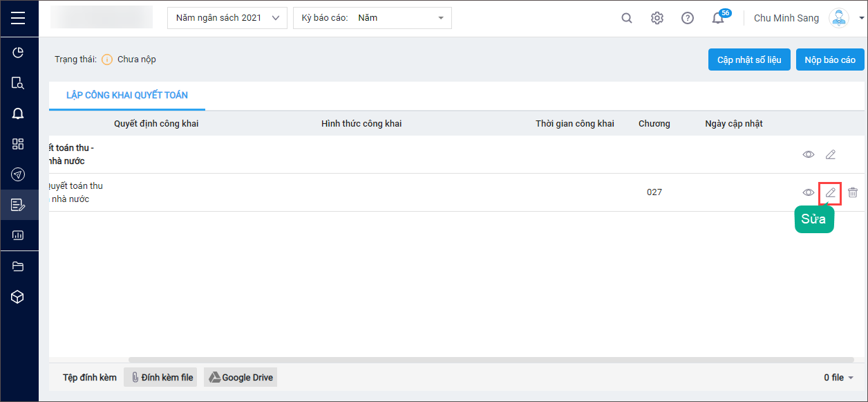Click the horizontal scrollbar of the table
Image resolution: width=868 pixels, height=402 pixels.
click(x=491, y=360)
